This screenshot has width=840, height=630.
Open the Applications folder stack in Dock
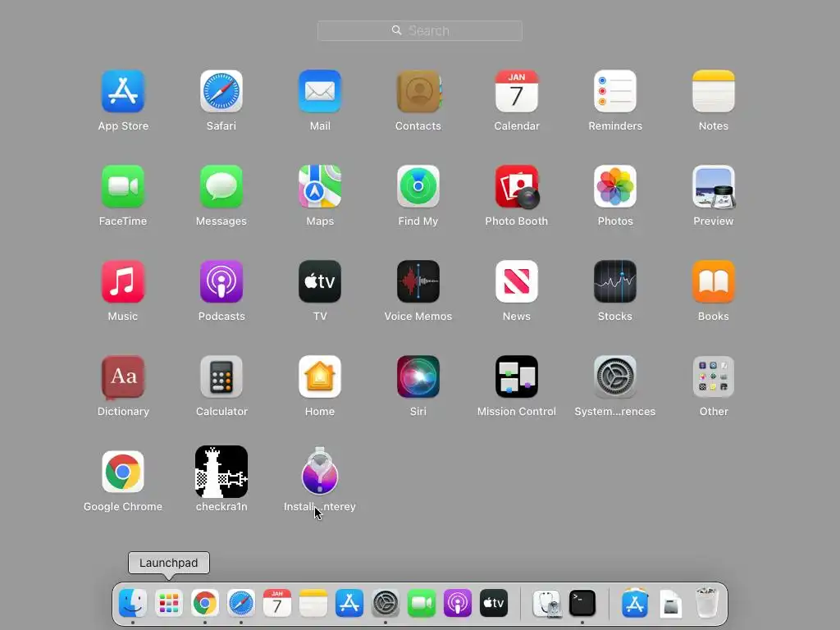point(635,603)
